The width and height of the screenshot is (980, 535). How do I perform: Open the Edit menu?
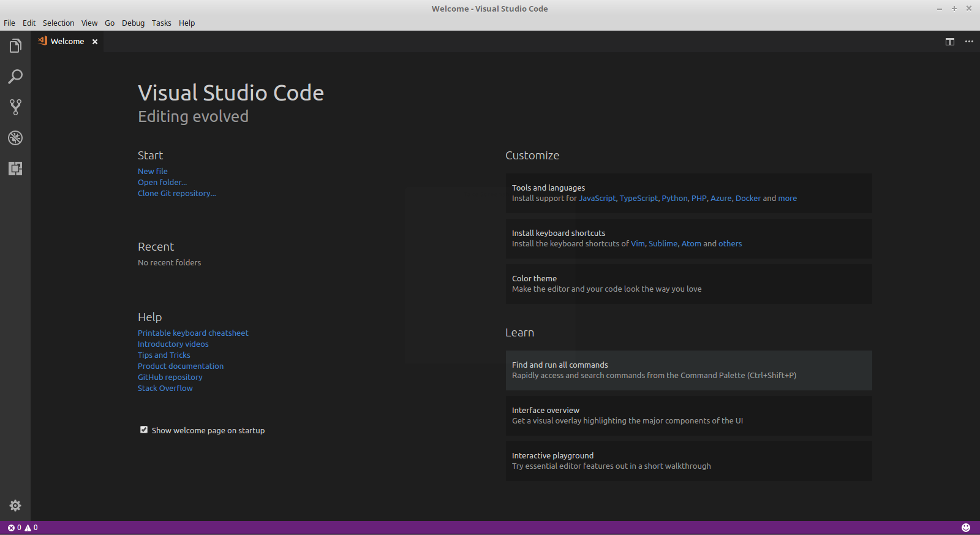[29, 23]
